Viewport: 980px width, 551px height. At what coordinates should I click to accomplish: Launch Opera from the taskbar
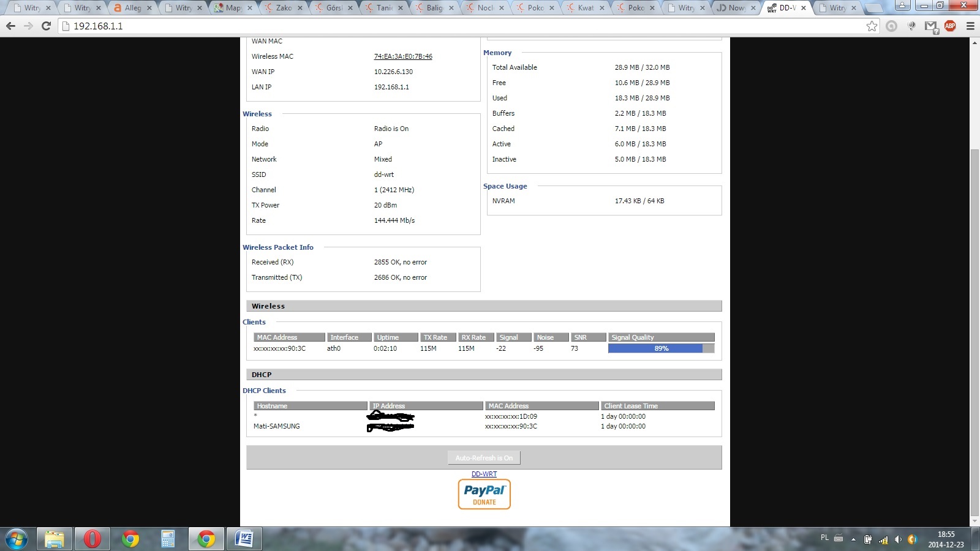click(x=92, y=539)
